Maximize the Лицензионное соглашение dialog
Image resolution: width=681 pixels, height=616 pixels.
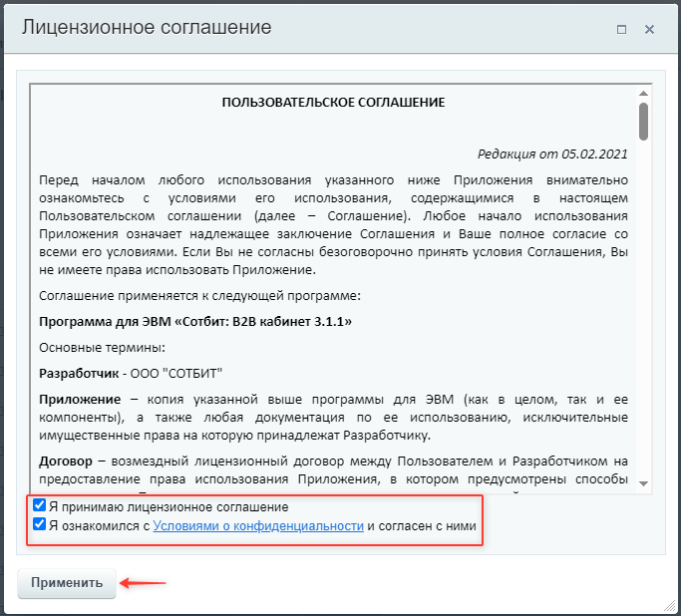tap(621, 30)
